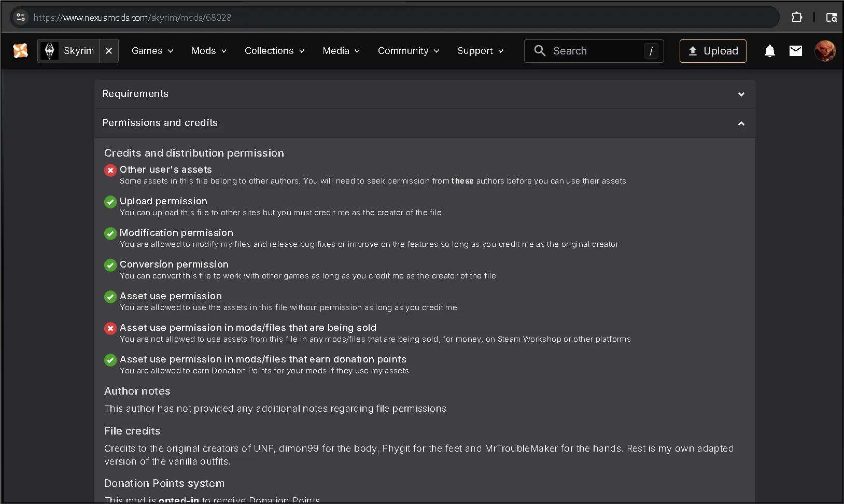Image resolution: width=844 pixels, height=504 pixels.
Task: Collapse the Permissions and credits section
Action: click(741, 123)
